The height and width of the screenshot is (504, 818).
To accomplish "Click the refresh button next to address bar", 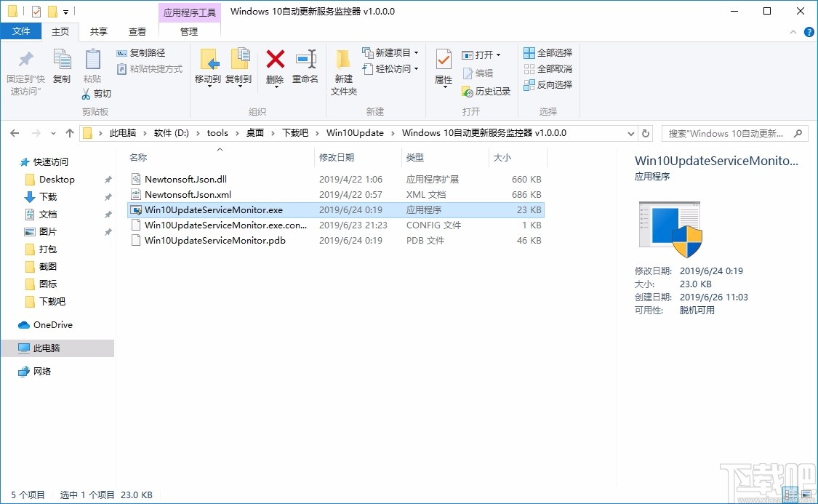I will 646,132.
